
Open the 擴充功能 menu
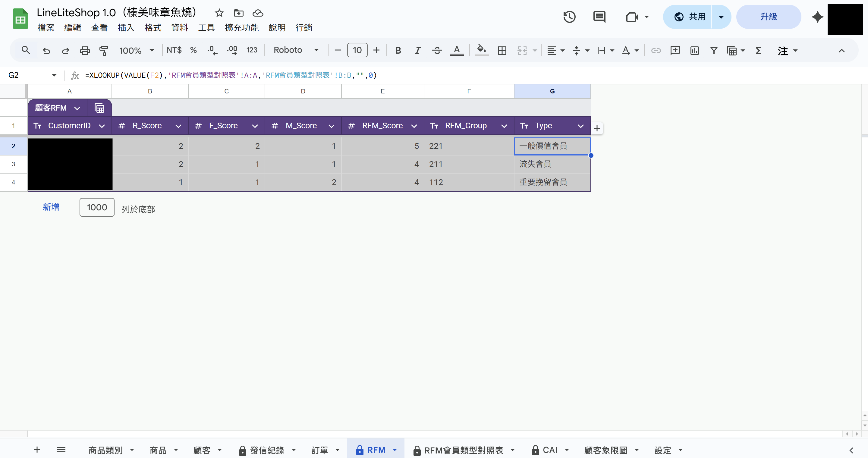pyautogui.click(x=242, y=28)
